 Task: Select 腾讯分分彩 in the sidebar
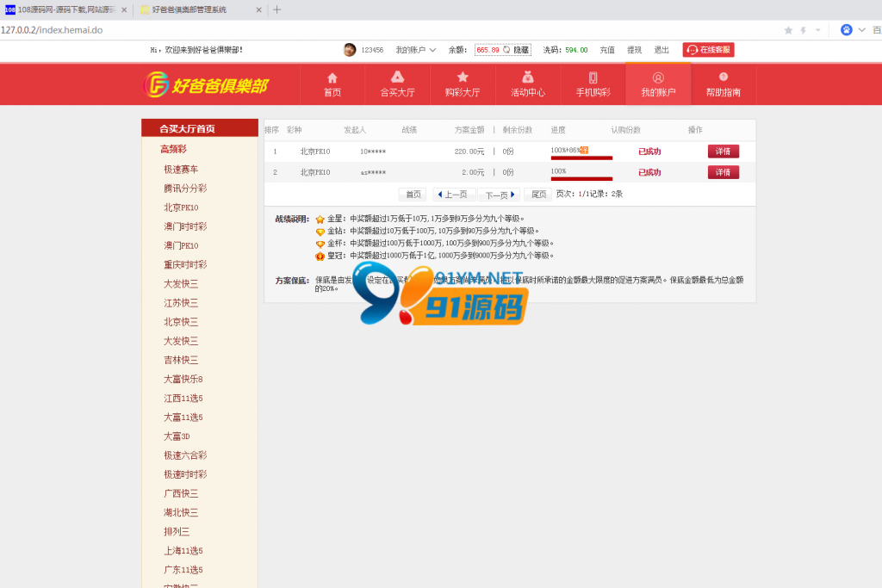186,189
